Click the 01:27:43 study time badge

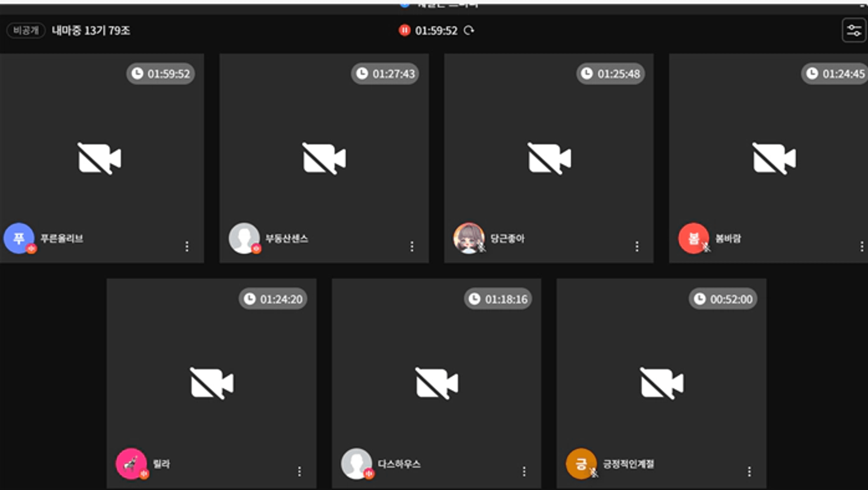tap(385, 73)
